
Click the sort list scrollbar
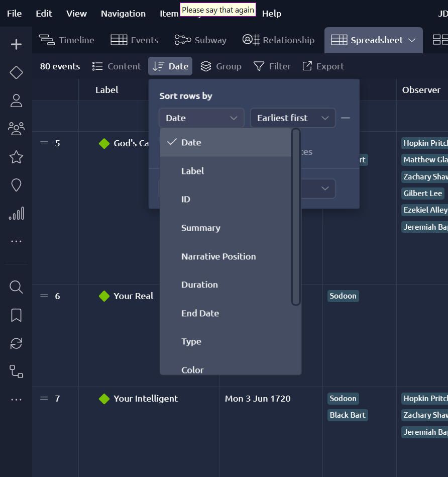pyautogui.click(x=296, y=217)
